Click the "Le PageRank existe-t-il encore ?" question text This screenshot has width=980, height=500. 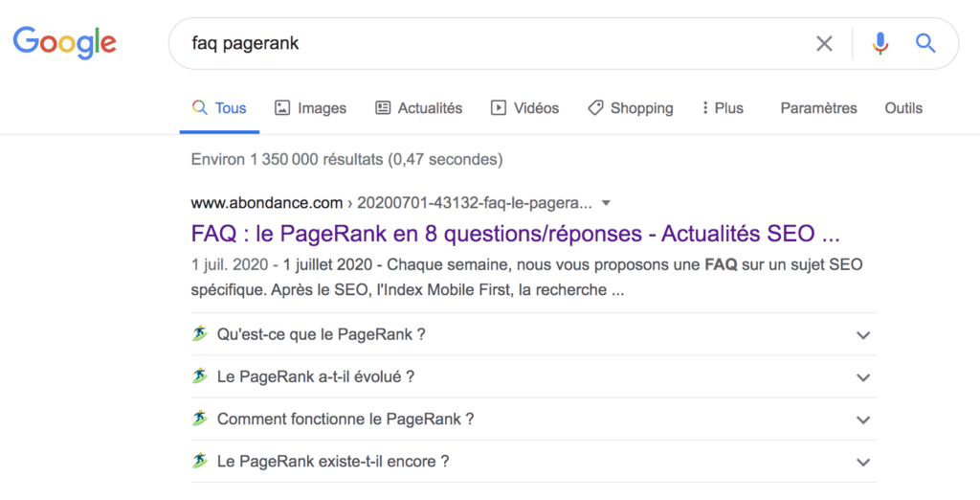point(333,461)
